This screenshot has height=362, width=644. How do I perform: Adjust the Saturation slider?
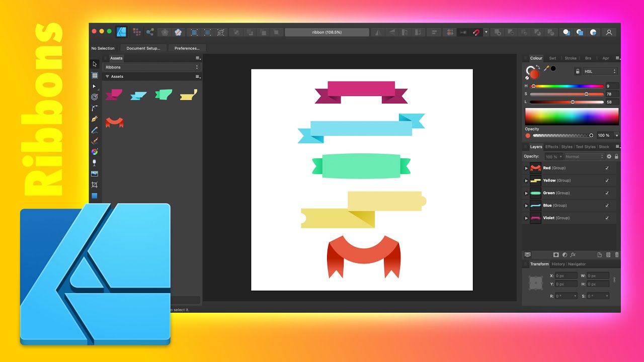tap(567, 94)
